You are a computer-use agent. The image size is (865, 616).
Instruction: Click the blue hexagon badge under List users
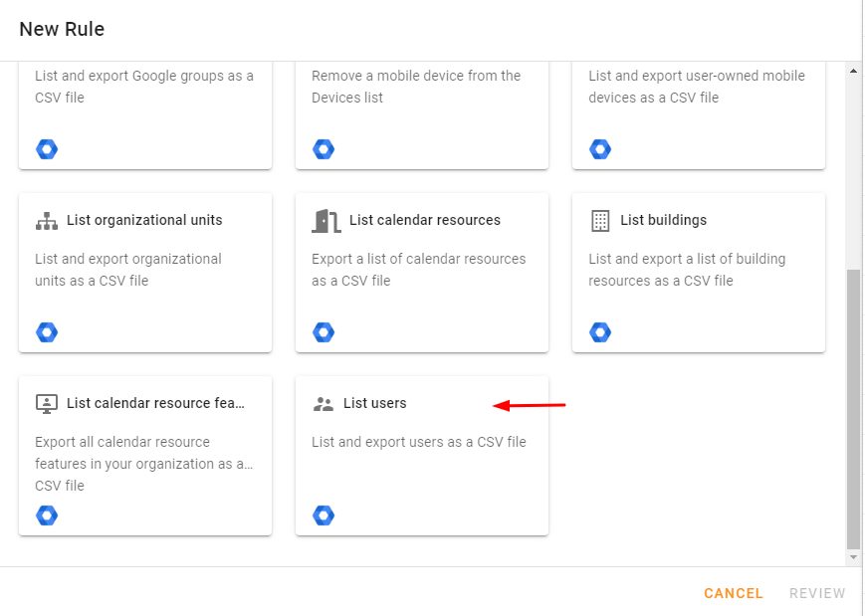point(324,515)
